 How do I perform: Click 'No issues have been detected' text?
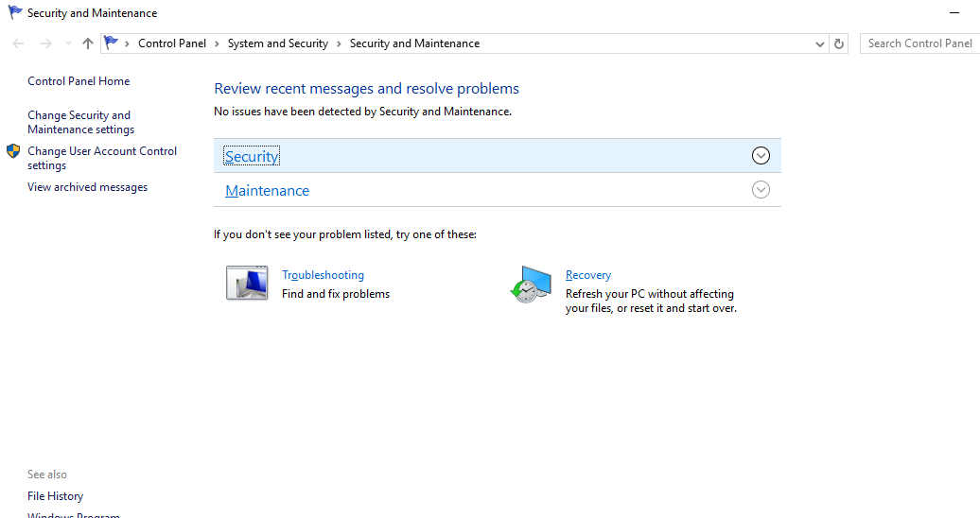click(362, 112)
